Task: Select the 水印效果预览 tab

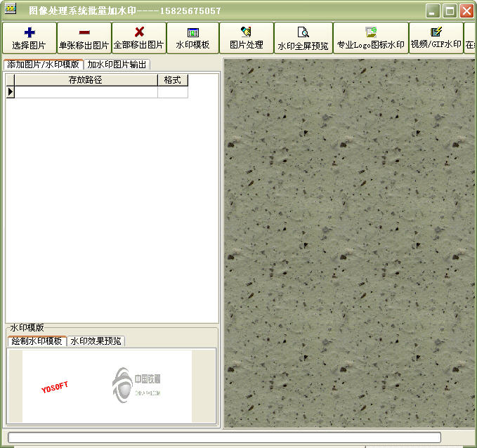Action: tap(96, 341)
